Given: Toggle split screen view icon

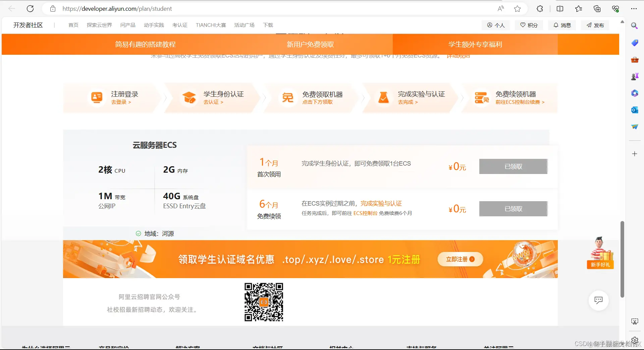Looking at the screenshot, I should (560, 9).
